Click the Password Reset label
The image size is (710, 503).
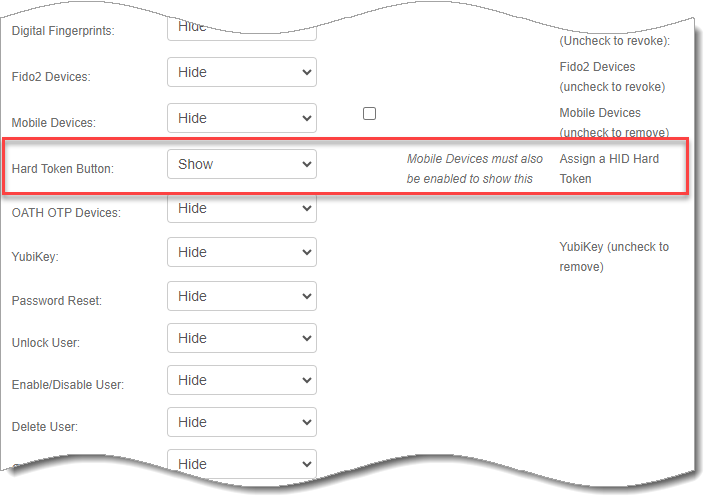pyautogui.click(x=56, y=301)
